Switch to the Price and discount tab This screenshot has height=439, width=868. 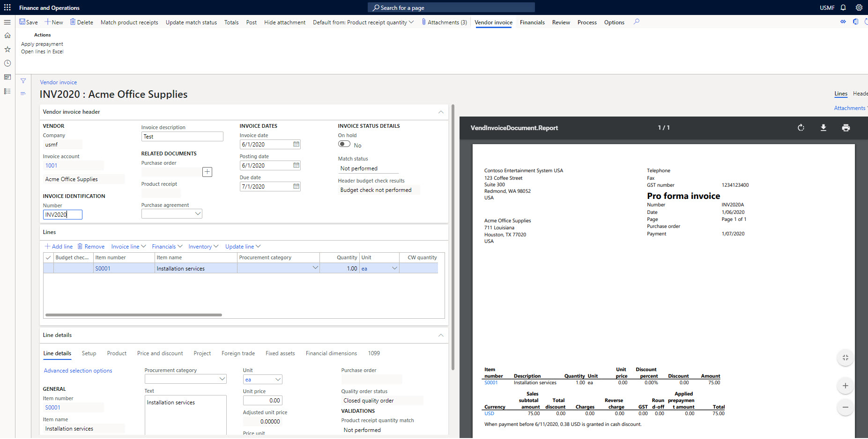[160, 353]
